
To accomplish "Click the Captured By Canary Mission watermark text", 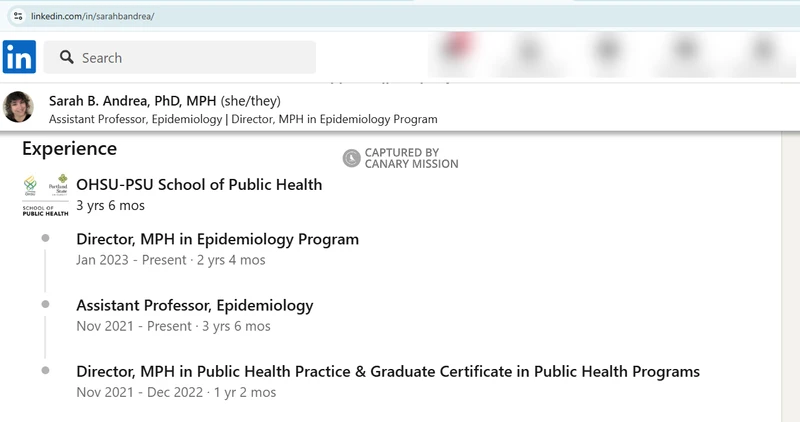I will 411,158.
